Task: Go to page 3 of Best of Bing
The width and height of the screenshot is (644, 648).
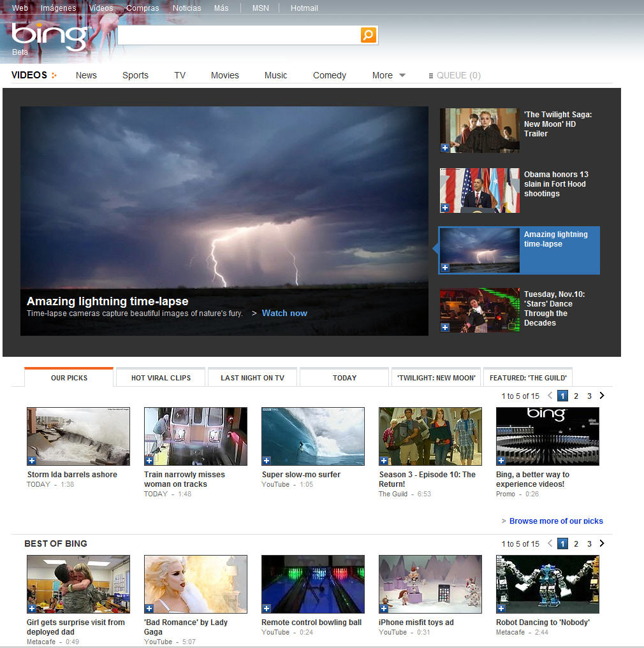Action: [x=589, y=544]
